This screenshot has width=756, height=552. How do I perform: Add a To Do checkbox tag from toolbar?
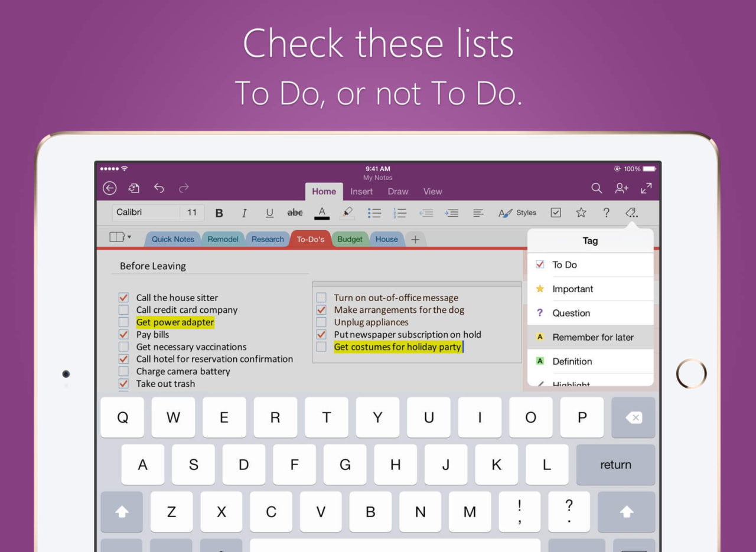pyautogui.click(x=556, y=213)
